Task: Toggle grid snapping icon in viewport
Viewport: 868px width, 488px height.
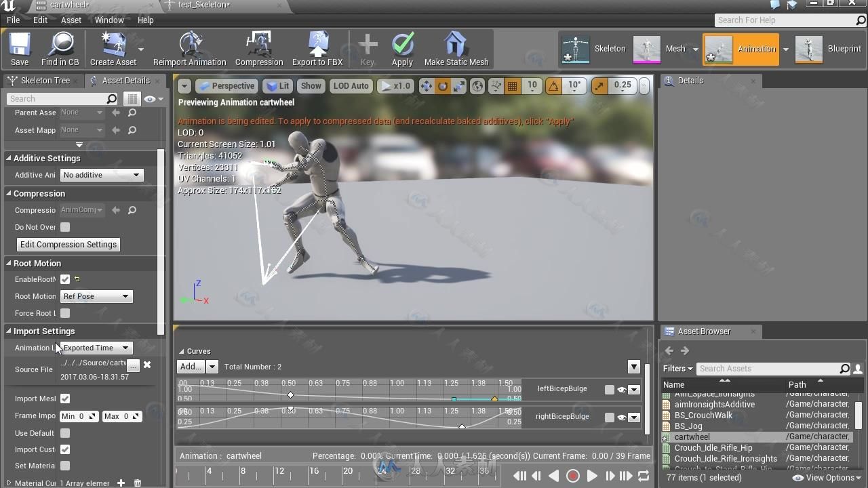Action: tap(513, 86)
